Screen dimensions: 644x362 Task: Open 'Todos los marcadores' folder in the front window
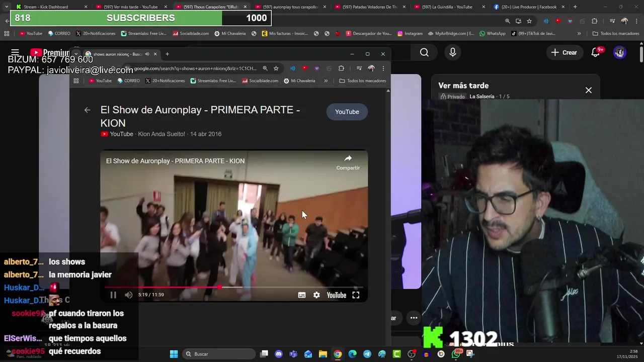click(363, 80)
